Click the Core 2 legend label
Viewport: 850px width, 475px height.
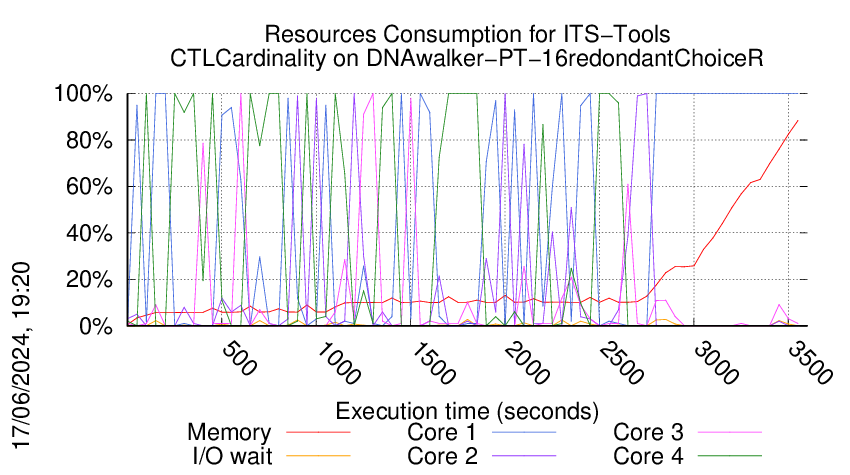442,456
